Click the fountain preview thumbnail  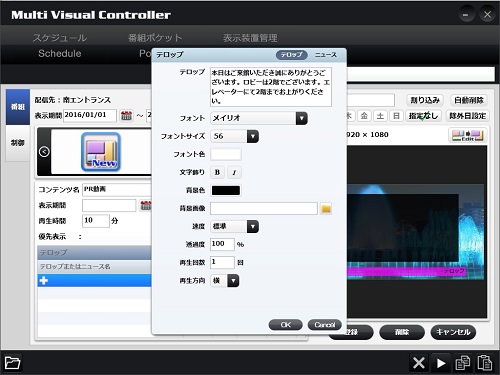pos(417,231)
